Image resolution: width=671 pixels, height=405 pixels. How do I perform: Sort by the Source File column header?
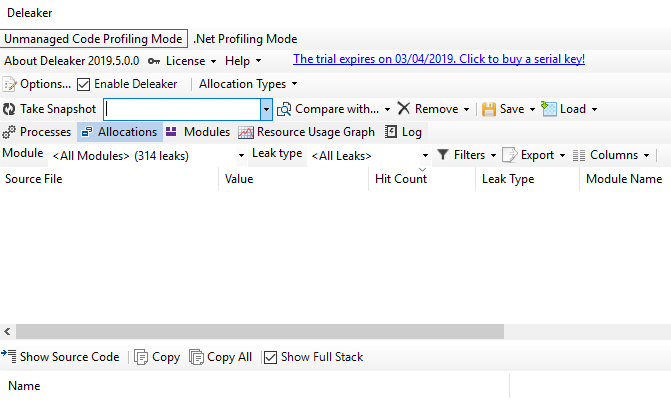click(x=109, y=179)
